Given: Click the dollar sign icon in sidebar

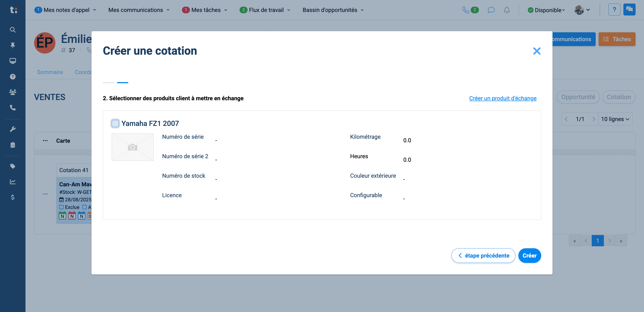Looking at the screenshot, I should tap(13, 197).
